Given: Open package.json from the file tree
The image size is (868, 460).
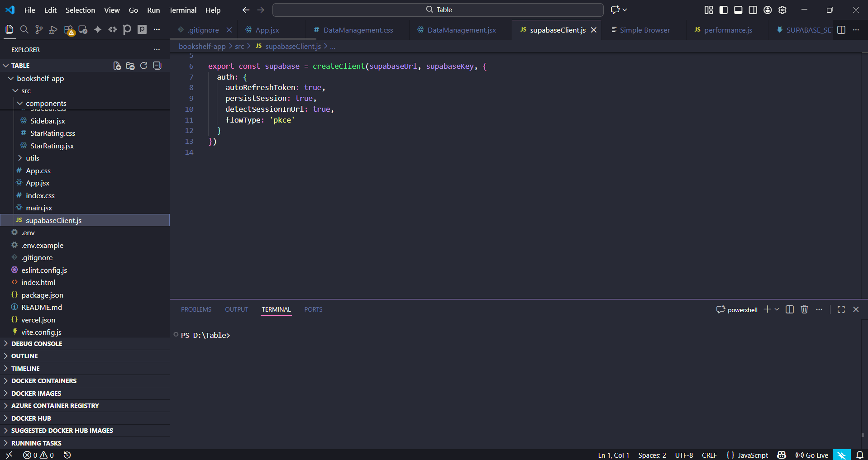Looking at the screenshot, I should coord(42,295).
